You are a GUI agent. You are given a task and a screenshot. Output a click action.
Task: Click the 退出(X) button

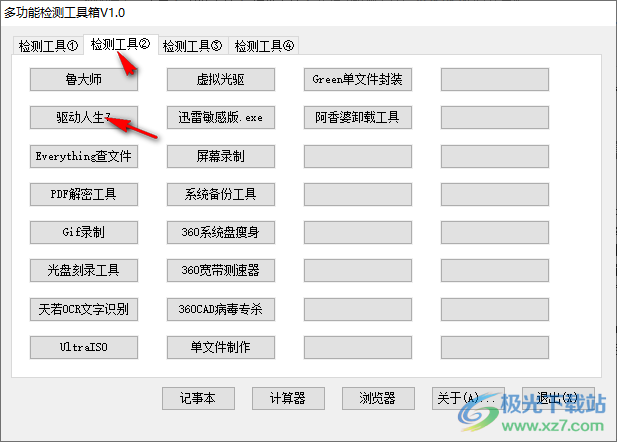tap(558, 398)
